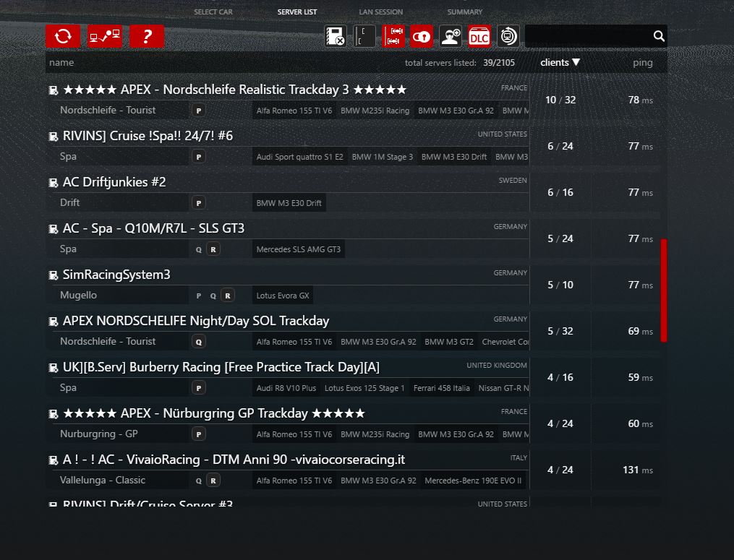The image size is (734, 560).
Task: Refresh the server list with red refresh icon
Action: click(x=63, y=36)
